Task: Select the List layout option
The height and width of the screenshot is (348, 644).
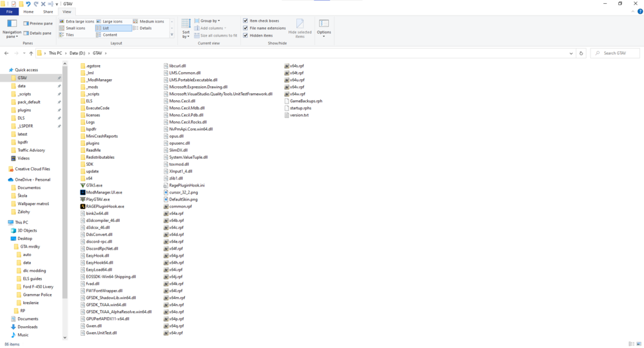Action: click(114, 28)
